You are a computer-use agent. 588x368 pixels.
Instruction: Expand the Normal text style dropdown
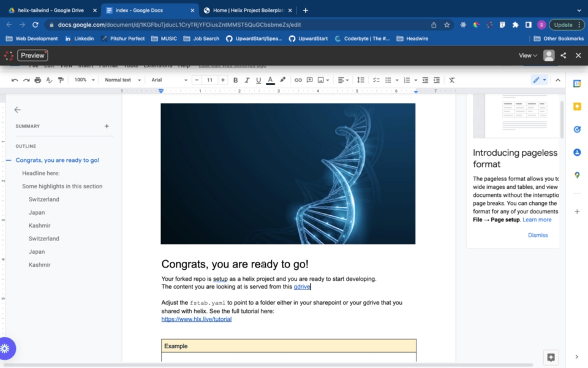pos(123,80)
